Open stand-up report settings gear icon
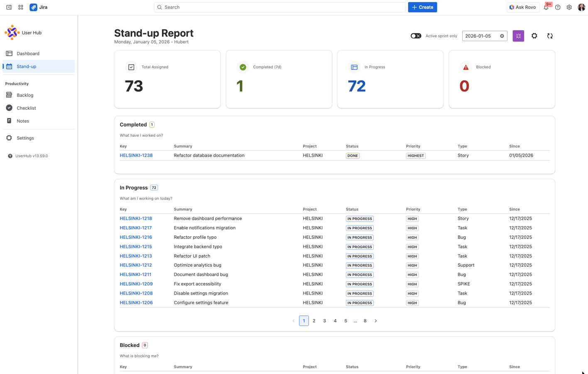Screen dimensions: 588x374 pyautogui.click(x=534, y=36)
